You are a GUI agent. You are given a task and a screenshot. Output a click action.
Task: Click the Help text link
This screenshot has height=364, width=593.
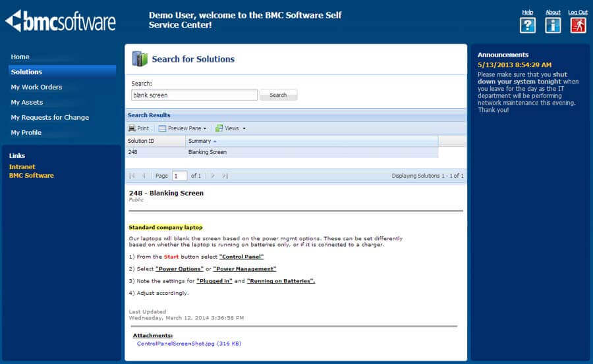(x=527, y=12)
